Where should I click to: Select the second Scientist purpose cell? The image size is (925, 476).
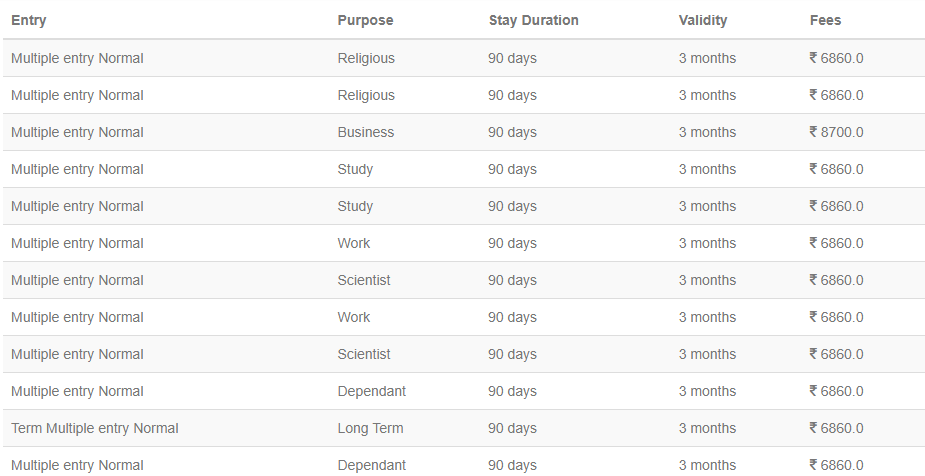[364, 354]
